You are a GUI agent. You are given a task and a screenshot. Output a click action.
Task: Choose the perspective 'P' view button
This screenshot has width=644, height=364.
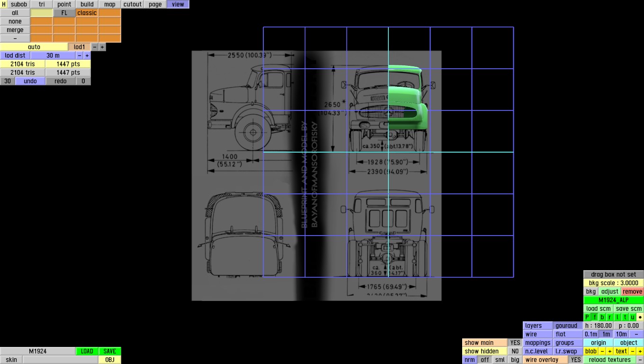(x=587, y=317)
